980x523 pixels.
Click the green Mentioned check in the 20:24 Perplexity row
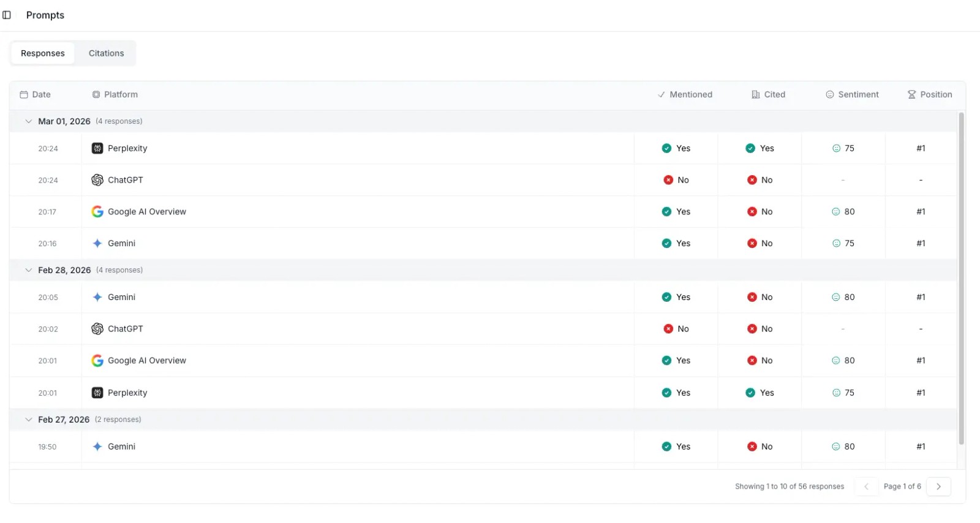click(x=666, y=148)
